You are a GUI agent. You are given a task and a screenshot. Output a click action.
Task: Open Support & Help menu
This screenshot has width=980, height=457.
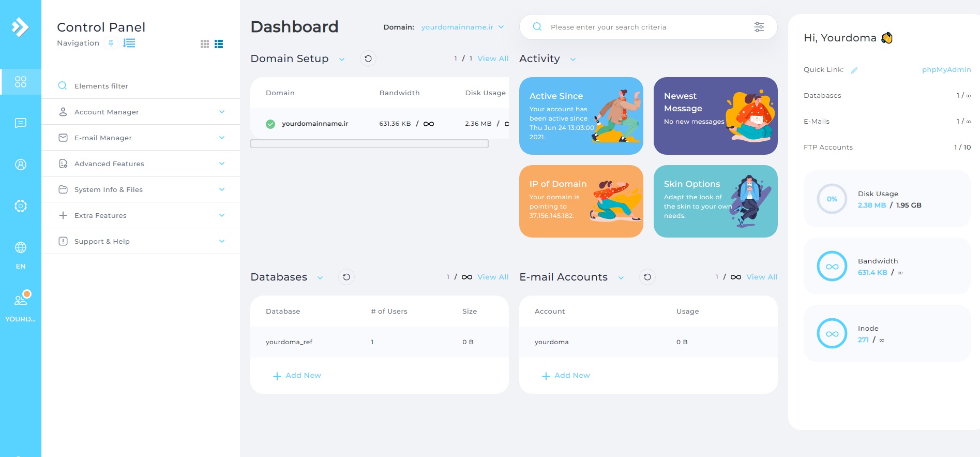[x=141, y=241]
